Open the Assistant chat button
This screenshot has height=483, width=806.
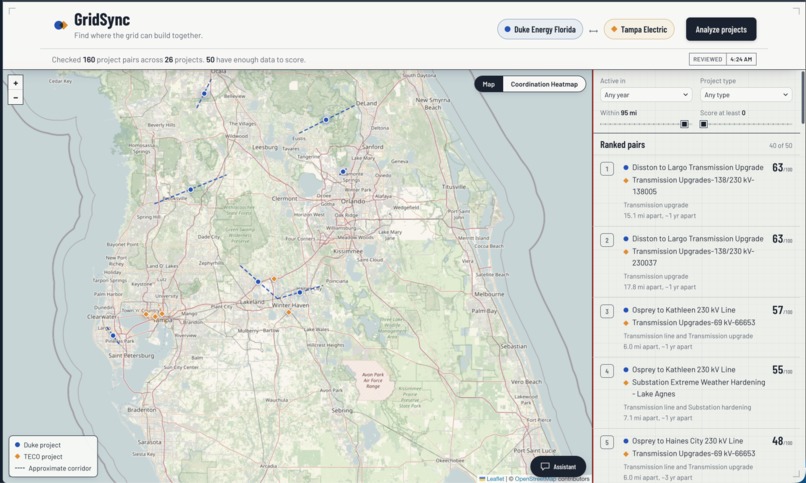coord(558,467)
